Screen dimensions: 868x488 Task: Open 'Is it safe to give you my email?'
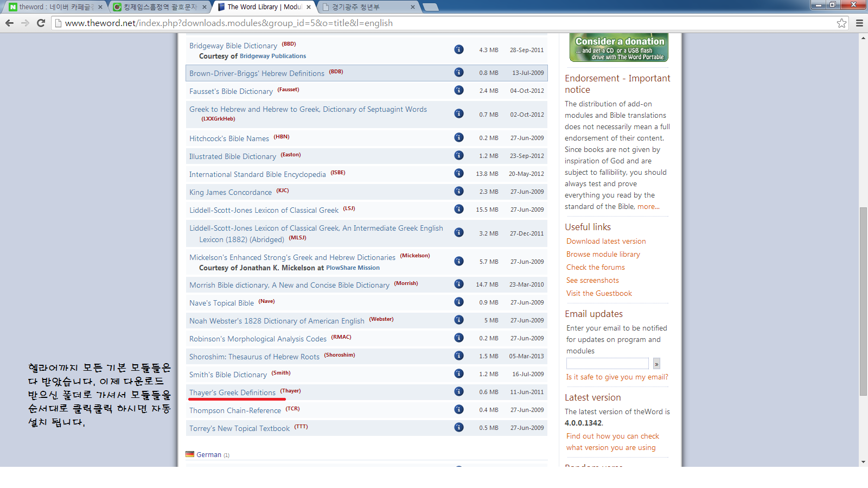(617, 377)
